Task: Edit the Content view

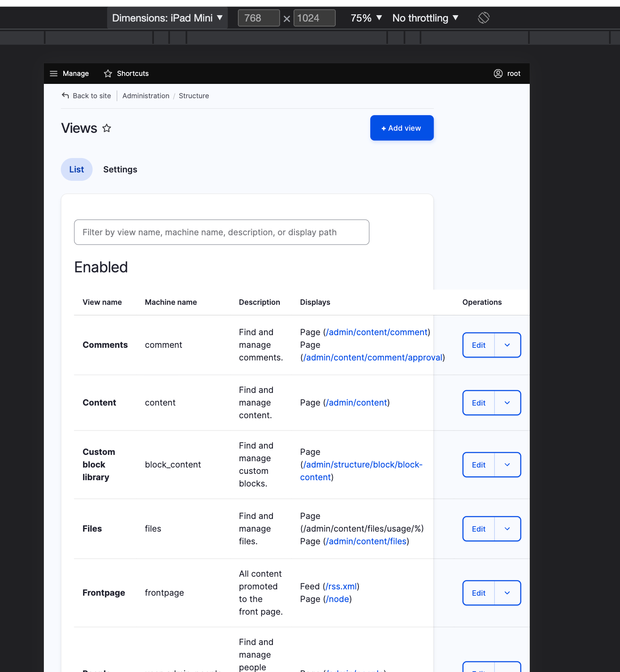Action: 479,403
